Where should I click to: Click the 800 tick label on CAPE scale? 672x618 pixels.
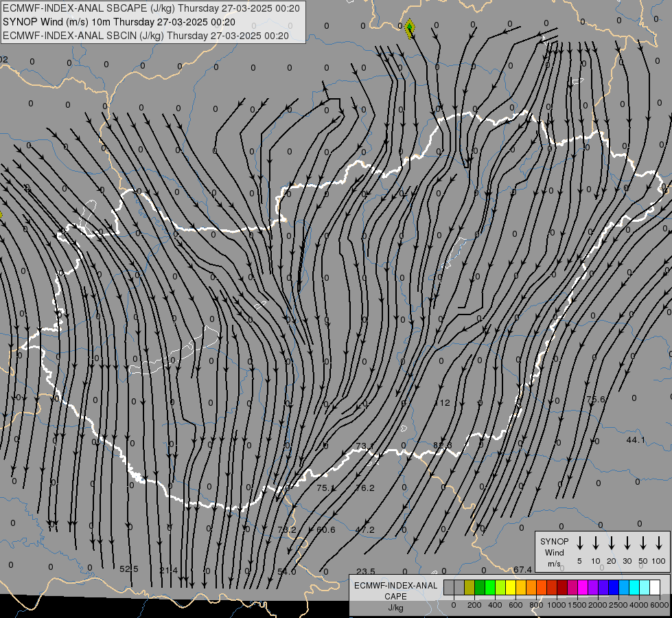536,605
